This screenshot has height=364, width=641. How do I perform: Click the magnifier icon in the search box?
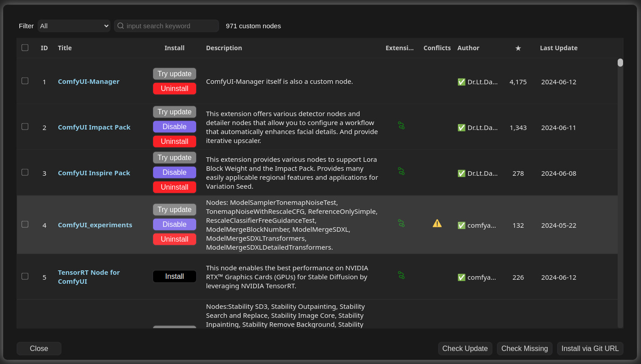(120, 26)
